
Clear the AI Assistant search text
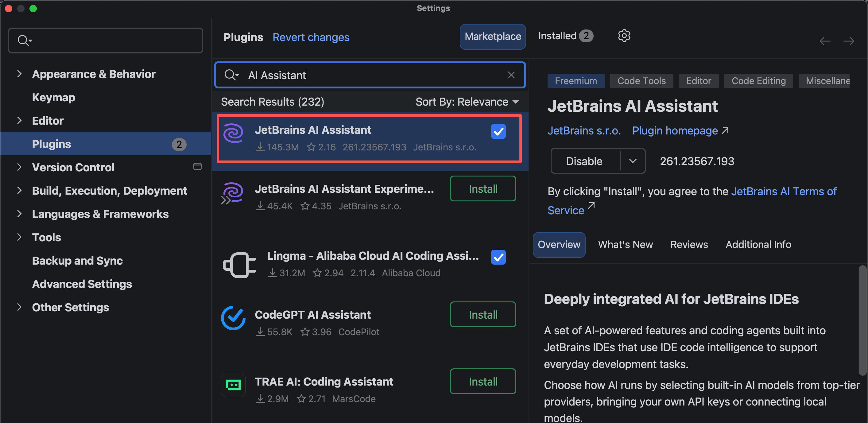tap(511, 75)
